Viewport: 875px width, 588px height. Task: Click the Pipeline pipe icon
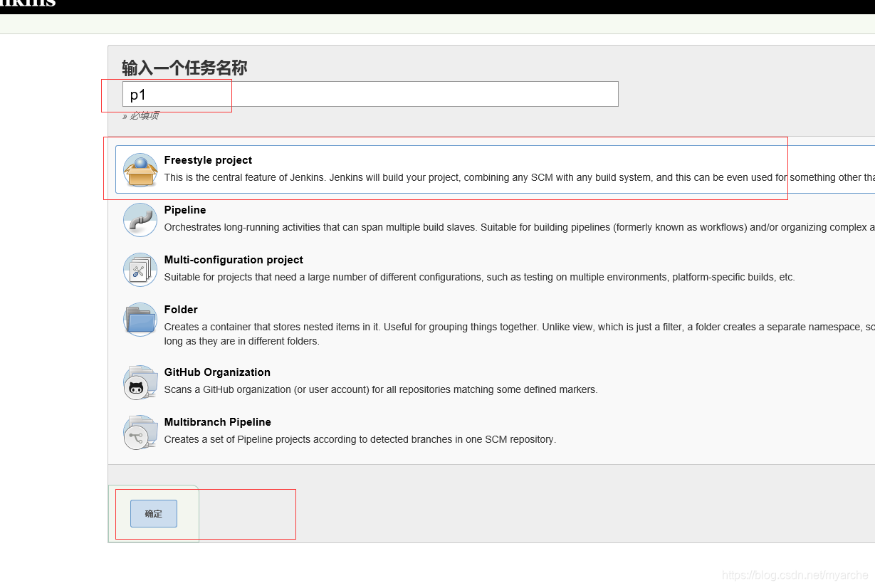tap(140, 220)
